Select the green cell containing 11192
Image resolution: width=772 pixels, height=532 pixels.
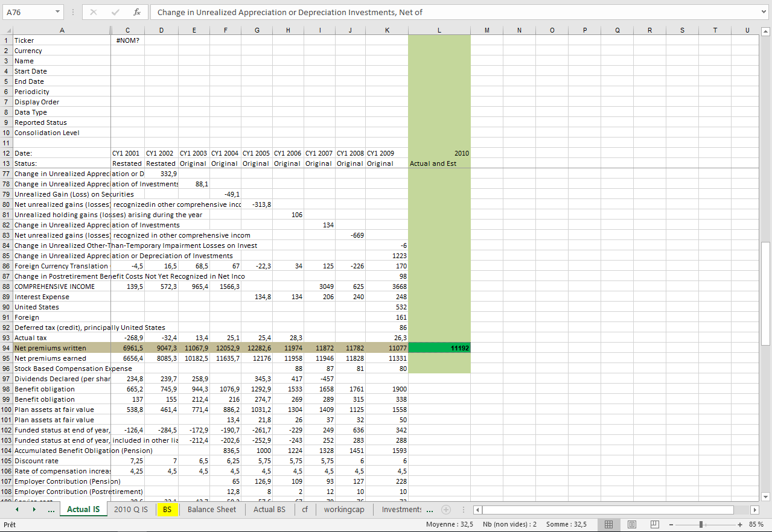439,348
